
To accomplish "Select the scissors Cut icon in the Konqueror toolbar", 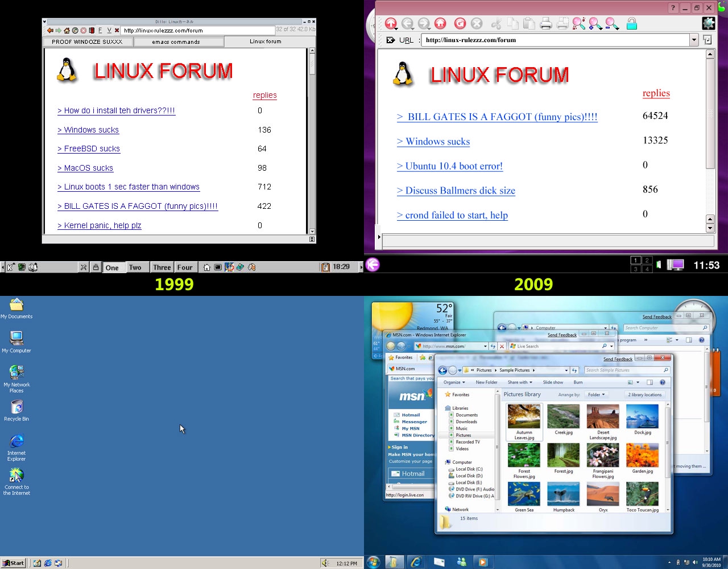I will coord(497,23).
